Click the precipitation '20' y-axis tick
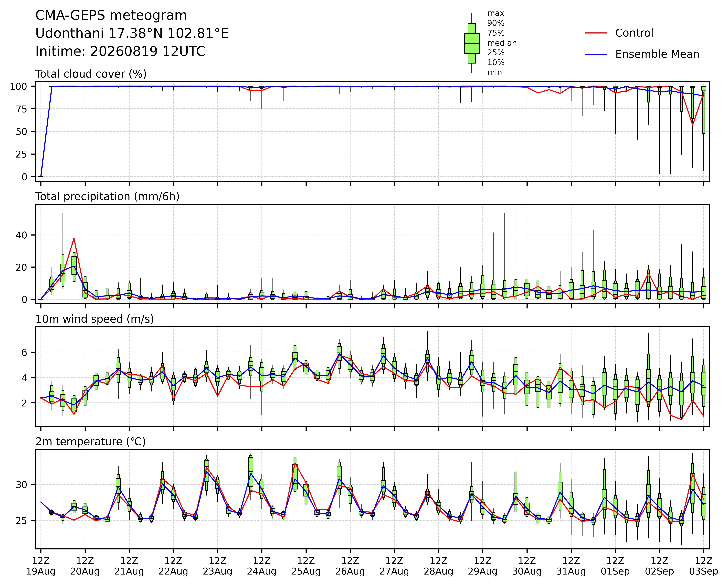The image size is (728, 586). 22,267
